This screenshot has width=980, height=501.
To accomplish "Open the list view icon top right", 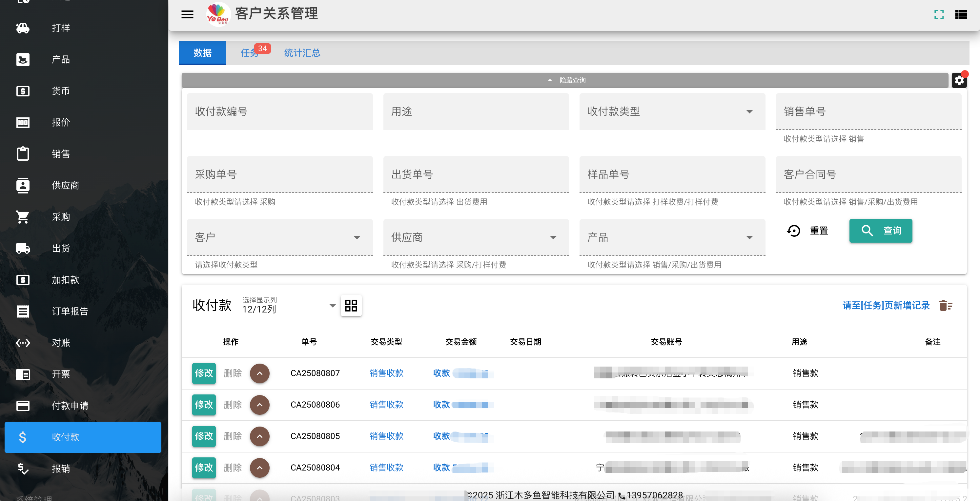I will (x=961, y=14).
